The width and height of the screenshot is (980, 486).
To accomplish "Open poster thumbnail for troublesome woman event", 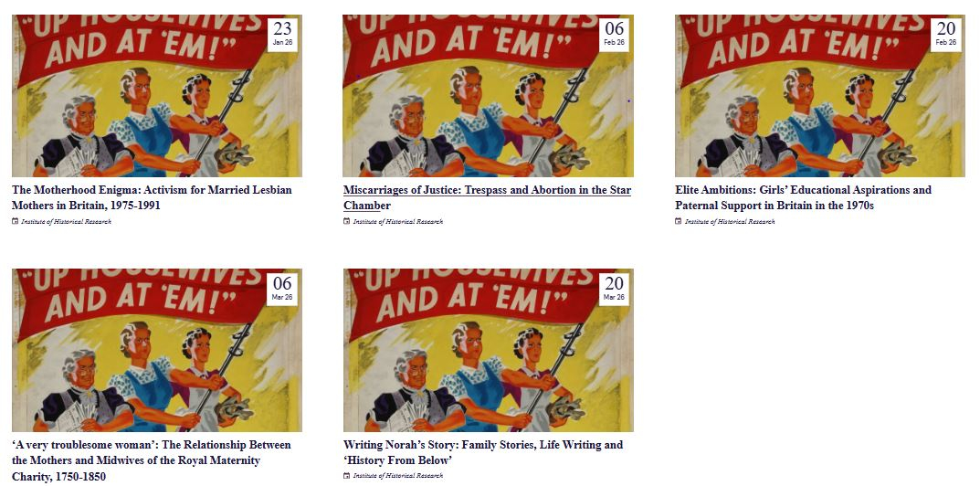I will point(157,350).
